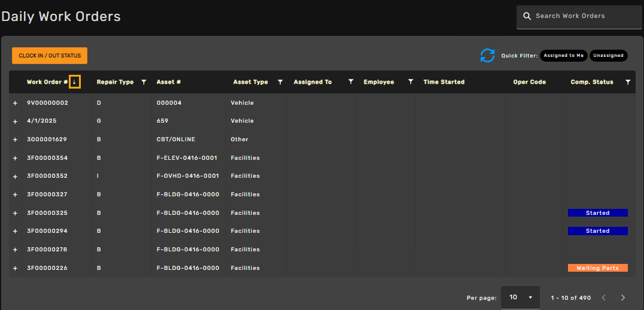Click the Time Started column header
Viewport: 644px width, 310px height.
click(444, 82)
